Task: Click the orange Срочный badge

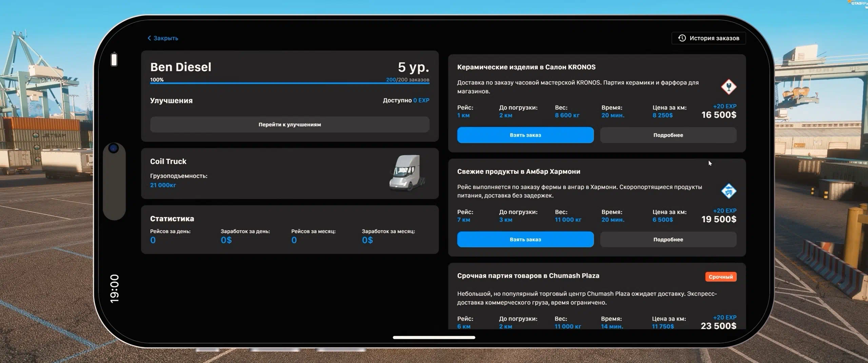Action: tap(721, 277)
